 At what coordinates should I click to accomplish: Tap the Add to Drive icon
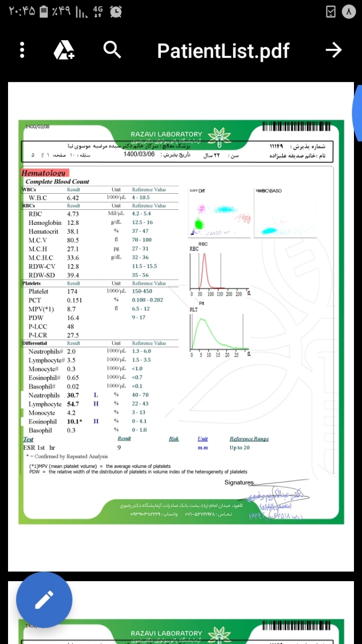pos(64,50)
